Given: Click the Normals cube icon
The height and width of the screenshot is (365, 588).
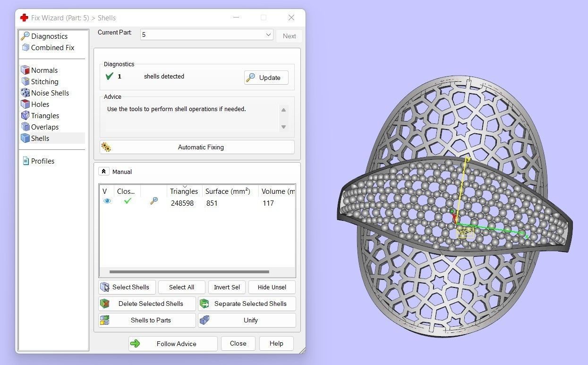Looking at the screenshot, I should 26,70.
